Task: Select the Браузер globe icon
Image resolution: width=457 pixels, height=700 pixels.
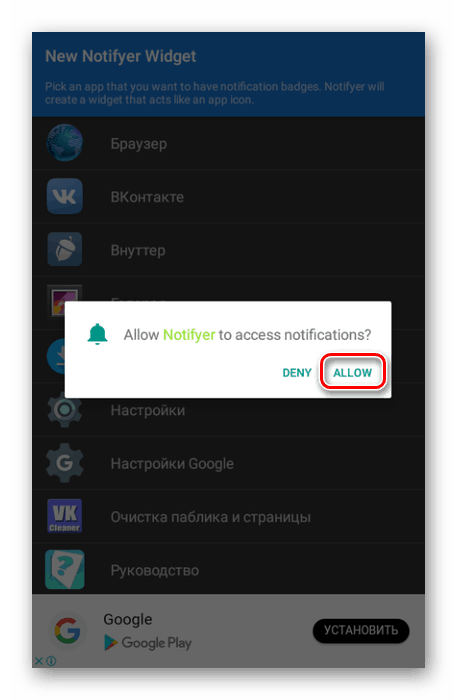Action: point(65,143)
